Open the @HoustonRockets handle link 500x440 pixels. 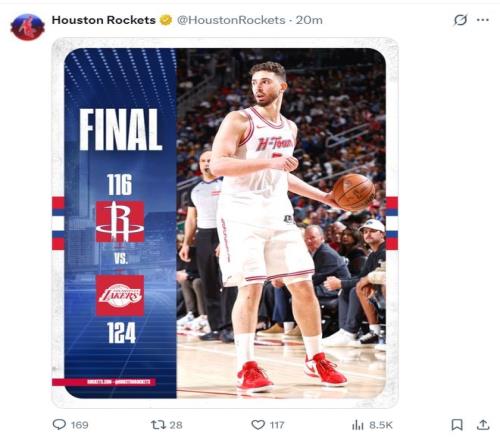(x=231, y=20)
